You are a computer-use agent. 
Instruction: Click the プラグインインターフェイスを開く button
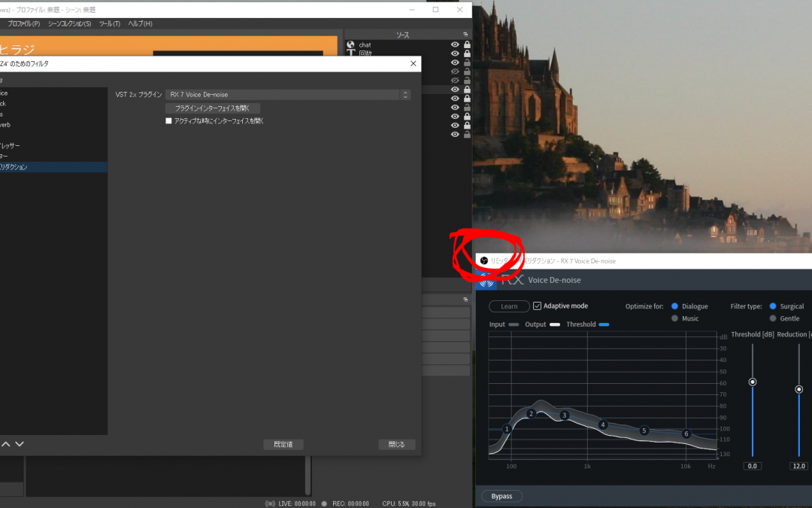click(213, 108)
